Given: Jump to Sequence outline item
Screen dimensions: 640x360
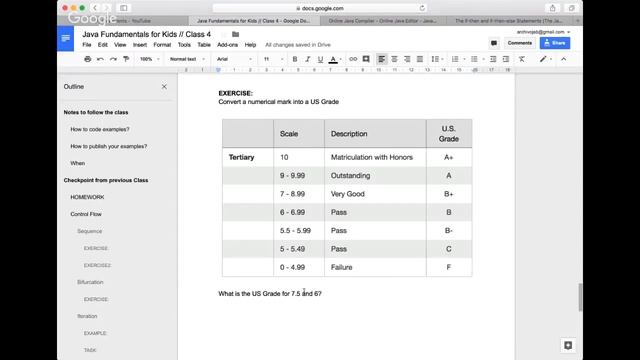Looking at the screenshot, I should point(89,231).
